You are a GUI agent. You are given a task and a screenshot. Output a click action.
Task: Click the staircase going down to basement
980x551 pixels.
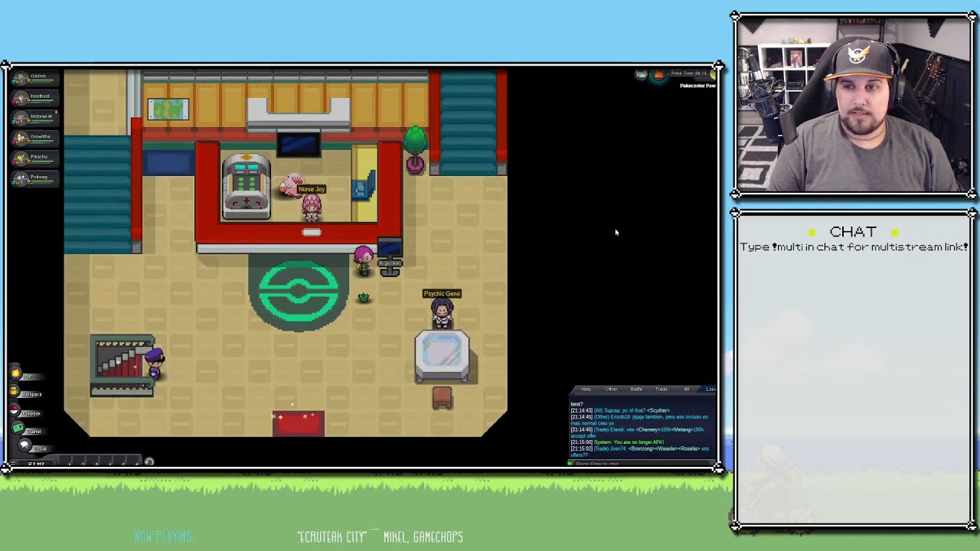pos(122,365)
